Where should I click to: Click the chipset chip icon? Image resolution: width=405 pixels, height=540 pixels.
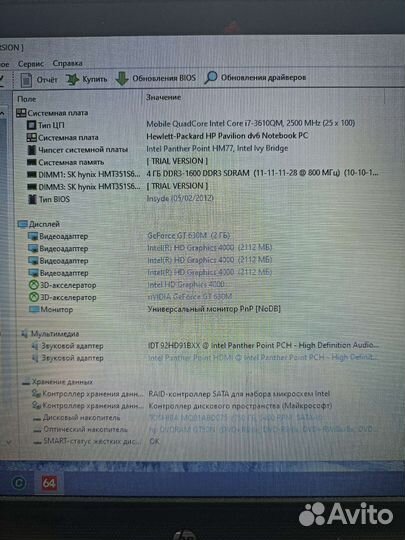pyautogui.click(x=32, y=150)
